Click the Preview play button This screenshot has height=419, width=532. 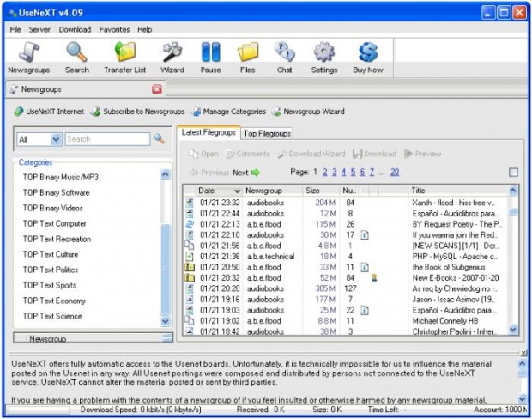pyautogui.click(x=423, y=154)
